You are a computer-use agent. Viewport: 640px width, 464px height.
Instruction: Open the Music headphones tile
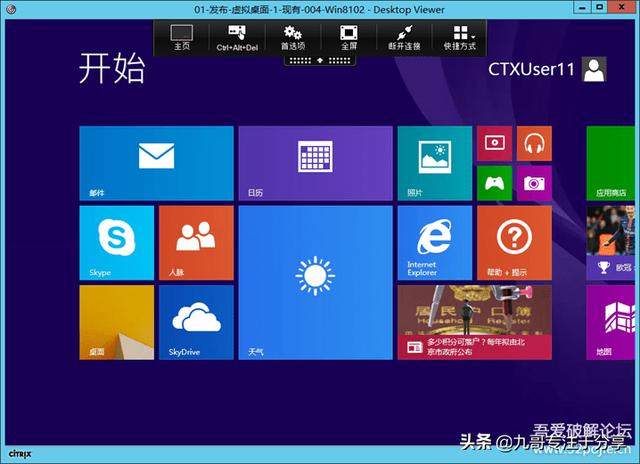click(534, 143)
